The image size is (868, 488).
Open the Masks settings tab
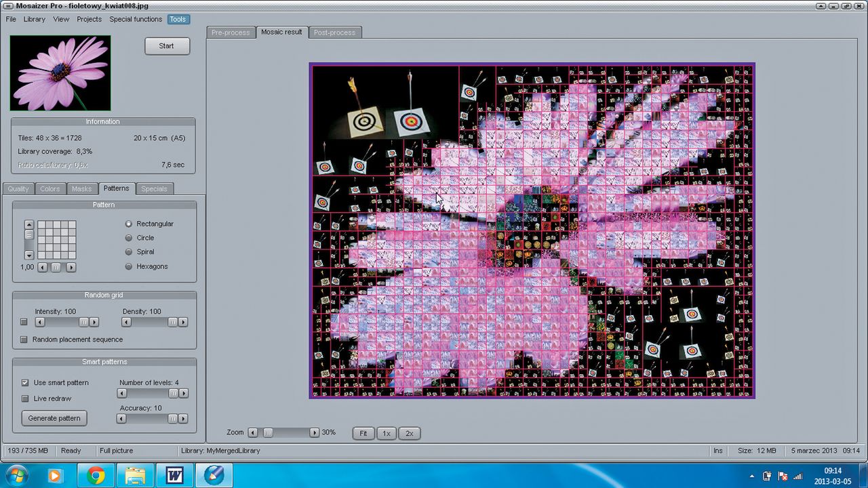(81, 188)
